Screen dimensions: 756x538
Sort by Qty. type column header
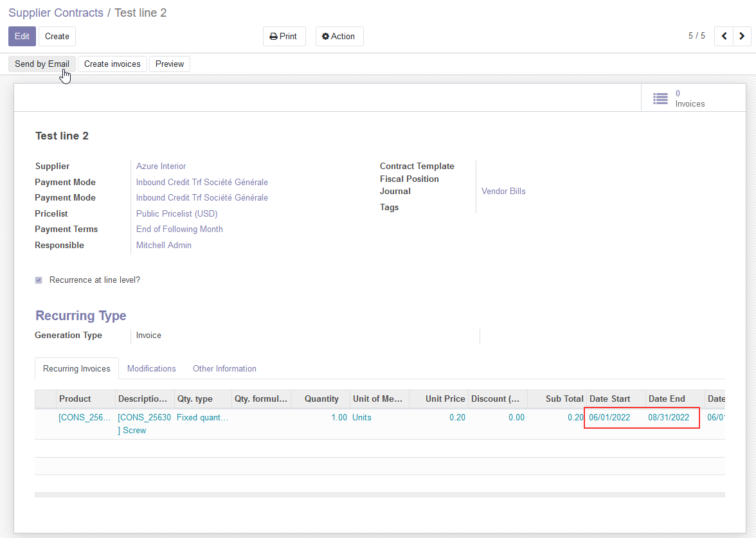click(x=203, y=399)
